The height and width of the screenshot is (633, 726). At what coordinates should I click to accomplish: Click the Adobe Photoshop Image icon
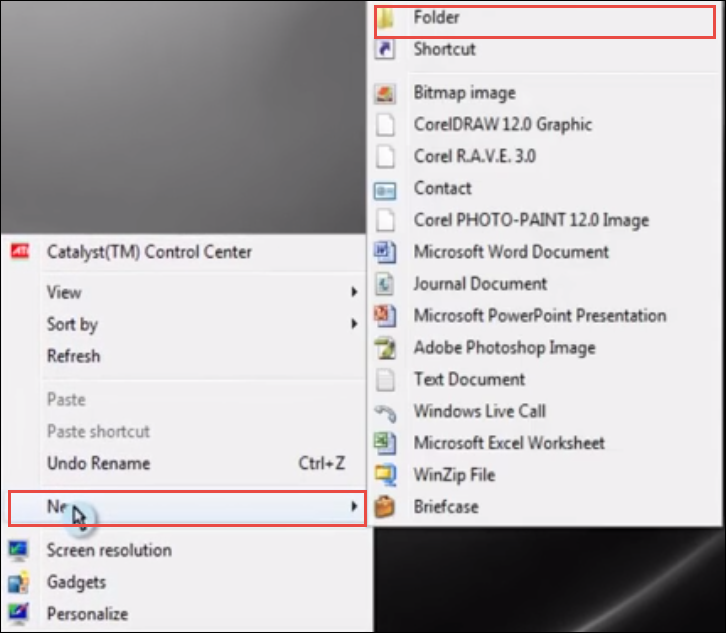click(385, 348)
